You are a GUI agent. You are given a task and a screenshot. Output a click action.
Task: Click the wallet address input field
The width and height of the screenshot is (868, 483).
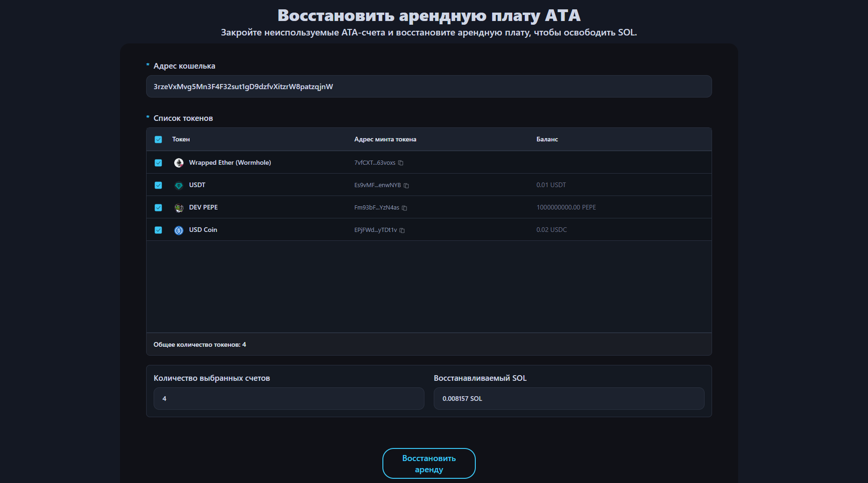pos(429,87)
